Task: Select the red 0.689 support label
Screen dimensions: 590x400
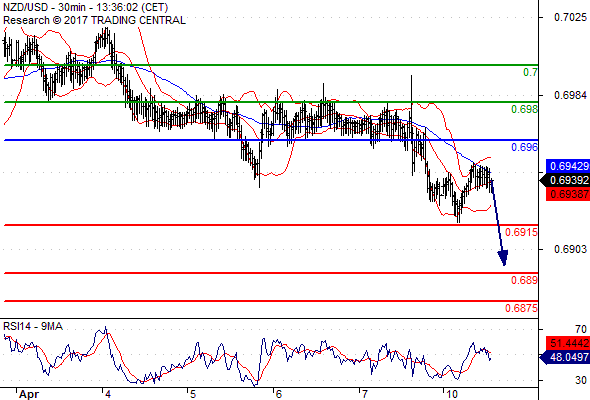Action: (525, 280)
